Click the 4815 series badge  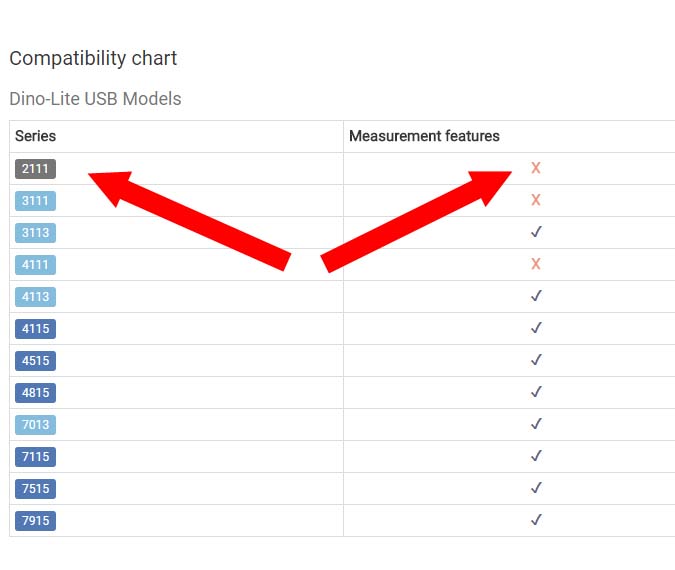tap(35, 393)
